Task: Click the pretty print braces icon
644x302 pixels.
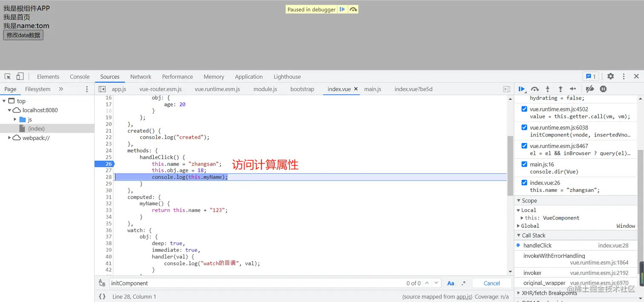Action: point(102,296)
